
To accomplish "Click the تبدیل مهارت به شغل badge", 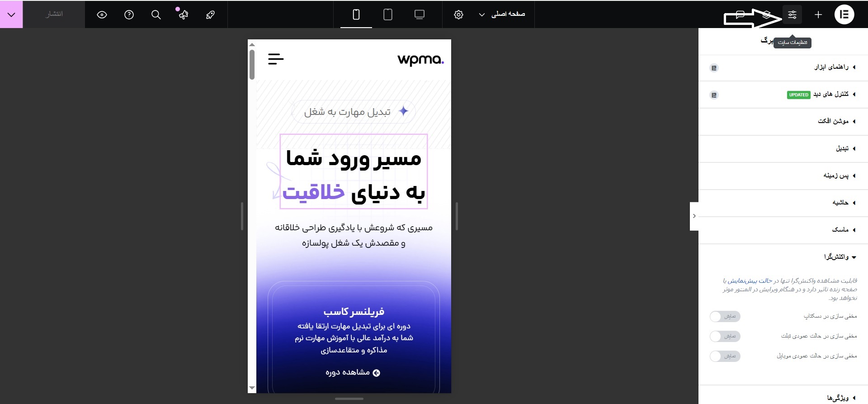I will (354, 111).
